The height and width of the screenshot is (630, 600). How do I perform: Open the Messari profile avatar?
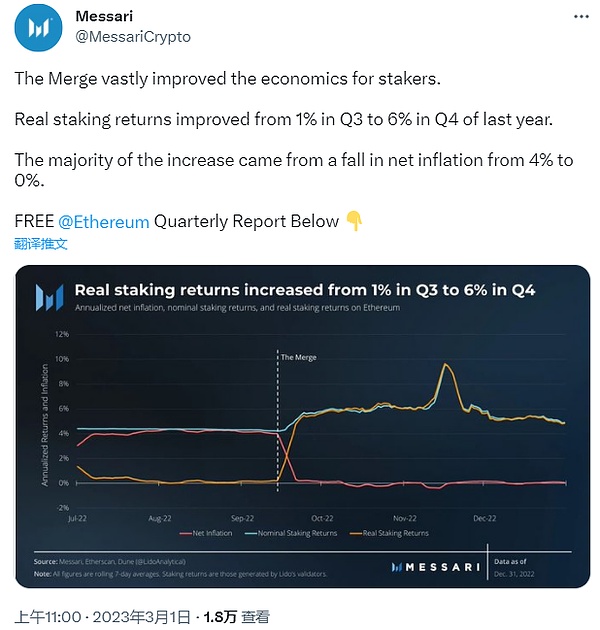[x=38, y=27]
